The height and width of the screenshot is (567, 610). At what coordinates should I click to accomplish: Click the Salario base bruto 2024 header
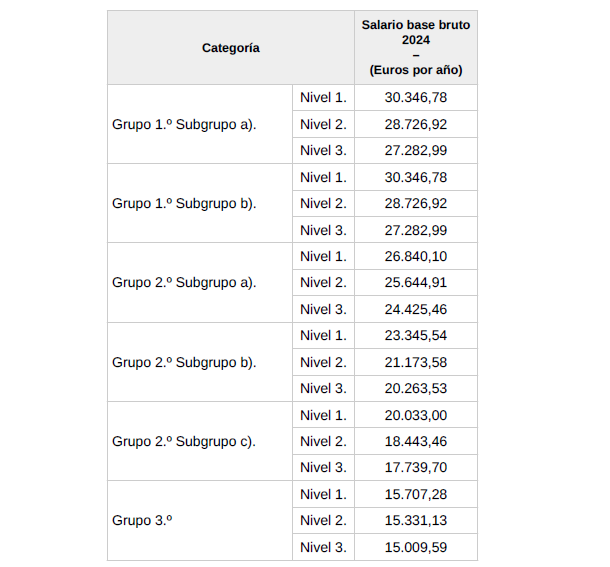(x=415, y=48)
